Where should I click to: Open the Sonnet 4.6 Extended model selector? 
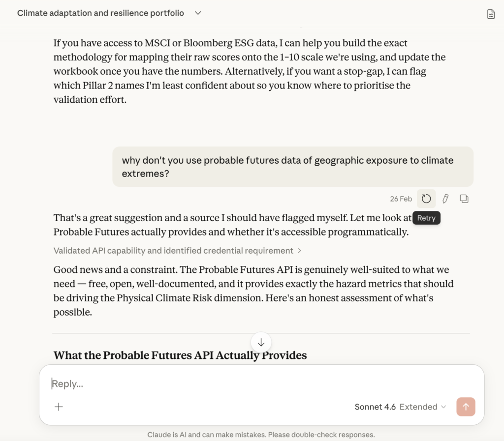point(400,407)
